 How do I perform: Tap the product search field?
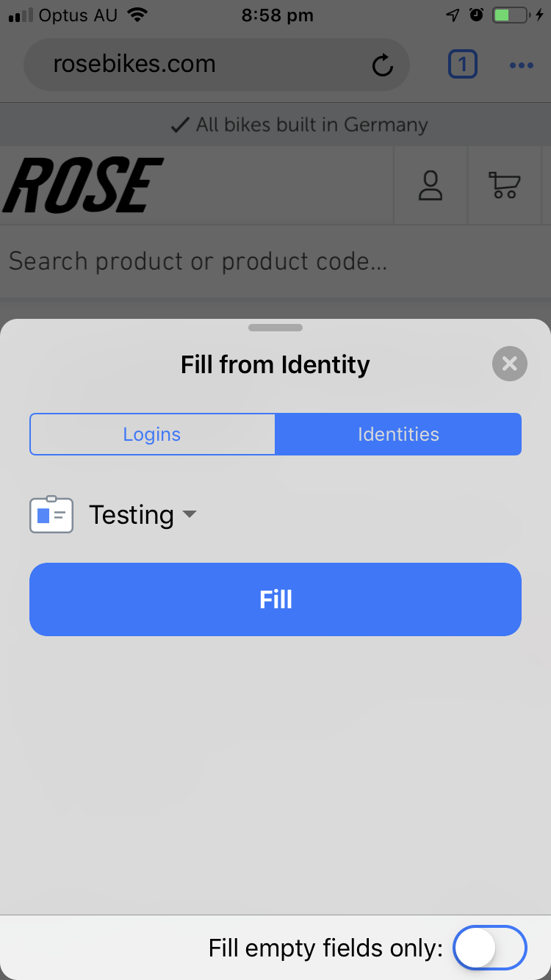point(275,261)
